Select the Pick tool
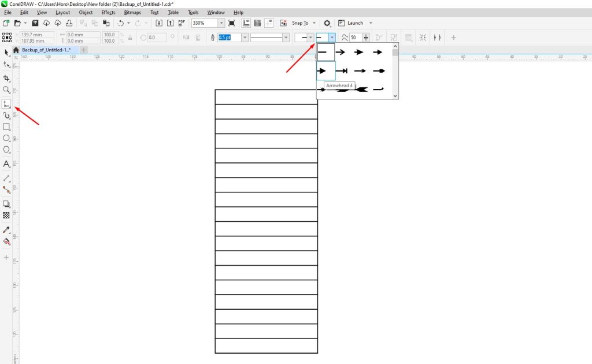This screenshot has height=364, width=592. [x=6, y=52]
